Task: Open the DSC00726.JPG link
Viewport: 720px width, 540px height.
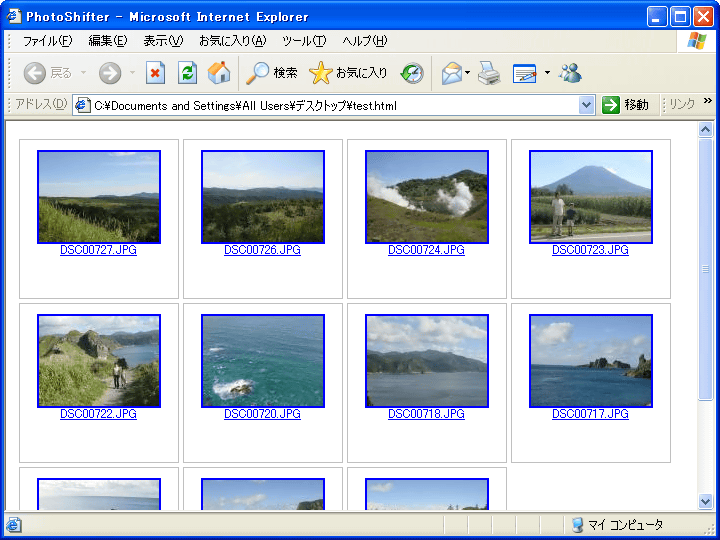Action: point(262,250)
